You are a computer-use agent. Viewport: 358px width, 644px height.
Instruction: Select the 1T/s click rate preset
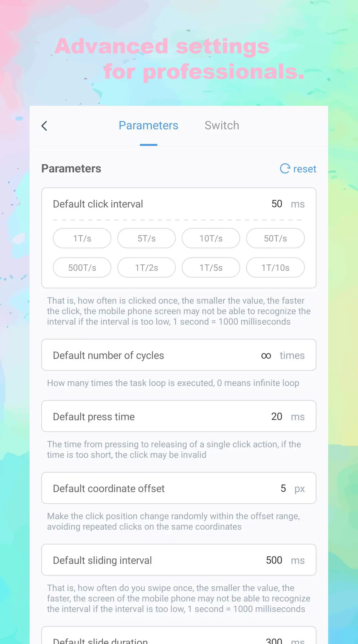(x=82, y=238)
